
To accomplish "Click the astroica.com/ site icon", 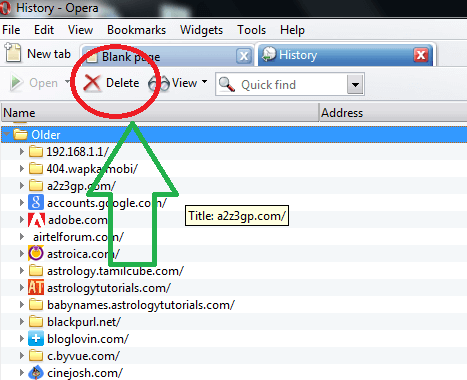I will pos(36,253).
